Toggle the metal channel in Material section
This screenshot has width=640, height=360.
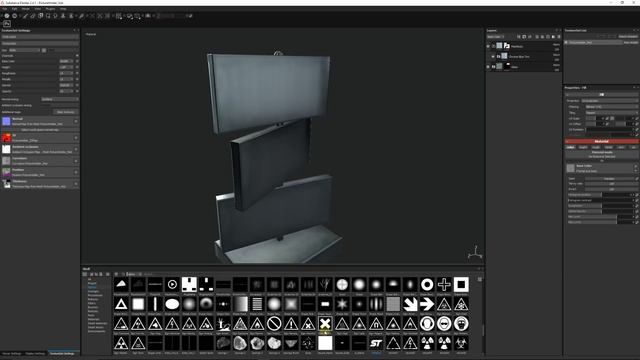[608, 147]
